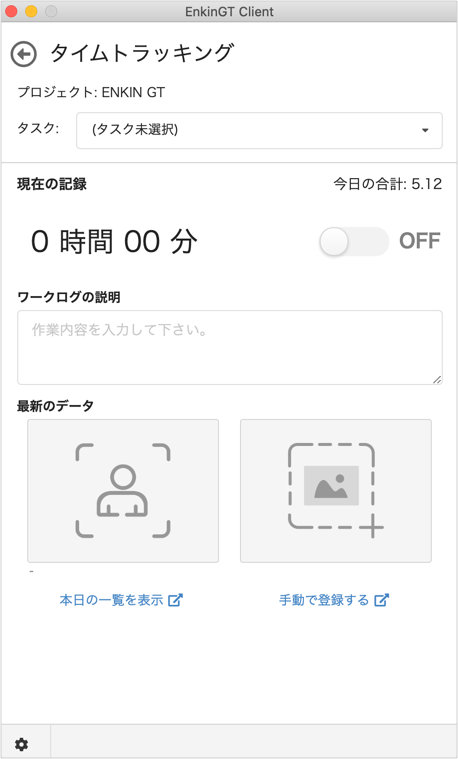Image resolution: width=458 pixels, height=759 pixels.
Task: Click the left 最新のデータ thumbnail panel
Action: tap(123, 491)
